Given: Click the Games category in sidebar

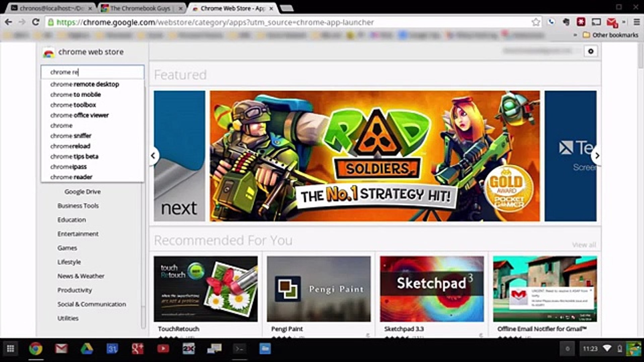Looking at the screenshot, I should pos(67,248).
